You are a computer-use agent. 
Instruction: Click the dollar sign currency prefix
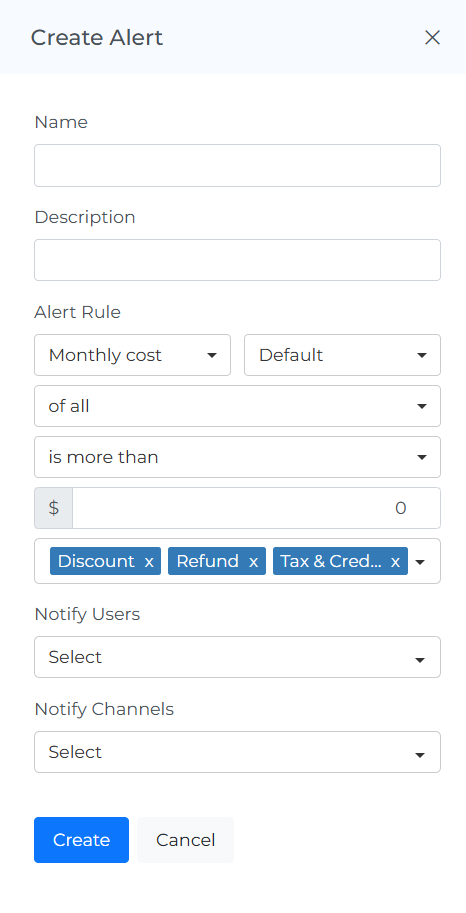(x=54, y=508)
